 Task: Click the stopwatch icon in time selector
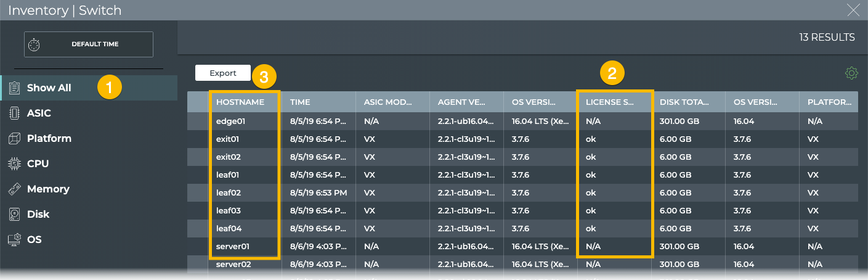pyautogui.click(x=34, y=44)
